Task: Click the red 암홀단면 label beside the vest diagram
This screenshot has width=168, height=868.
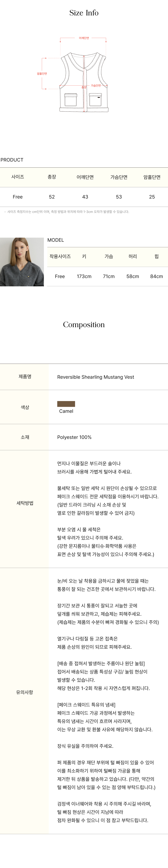Action: point(42,73)
